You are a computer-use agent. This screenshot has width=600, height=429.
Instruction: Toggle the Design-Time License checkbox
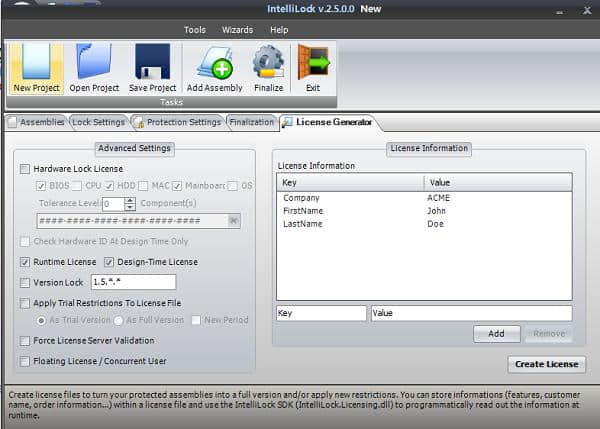109,262
